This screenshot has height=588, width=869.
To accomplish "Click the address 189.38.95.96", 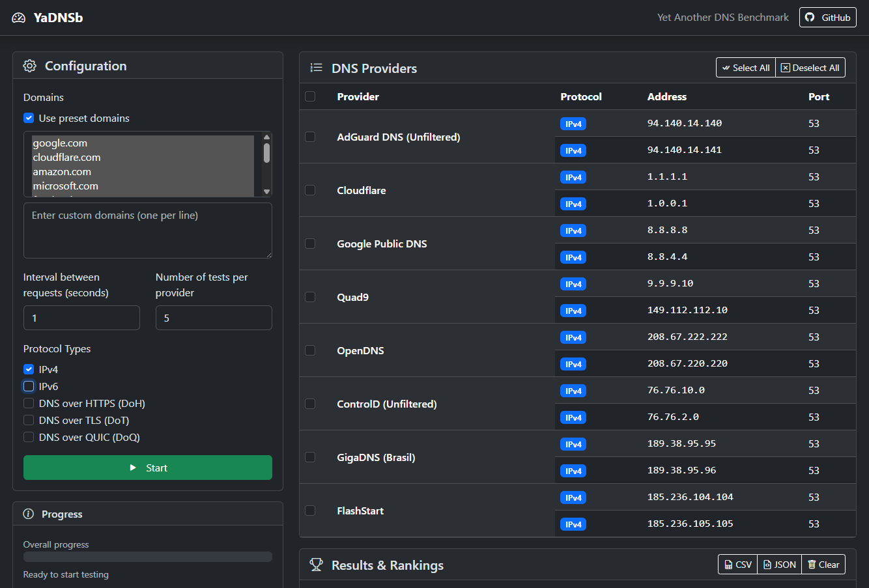I will (x=681, y=470).
